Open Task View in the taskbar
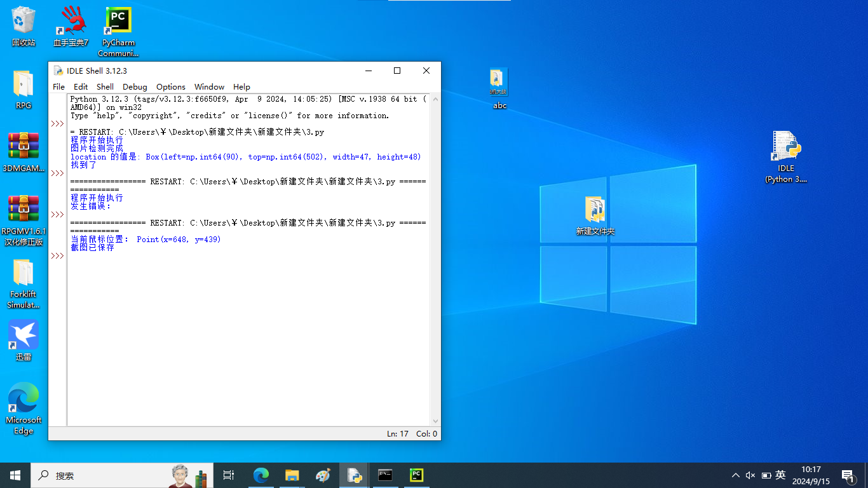Image resolution: width=868 pixels, height=488 pixels. [x=229, y=475]
